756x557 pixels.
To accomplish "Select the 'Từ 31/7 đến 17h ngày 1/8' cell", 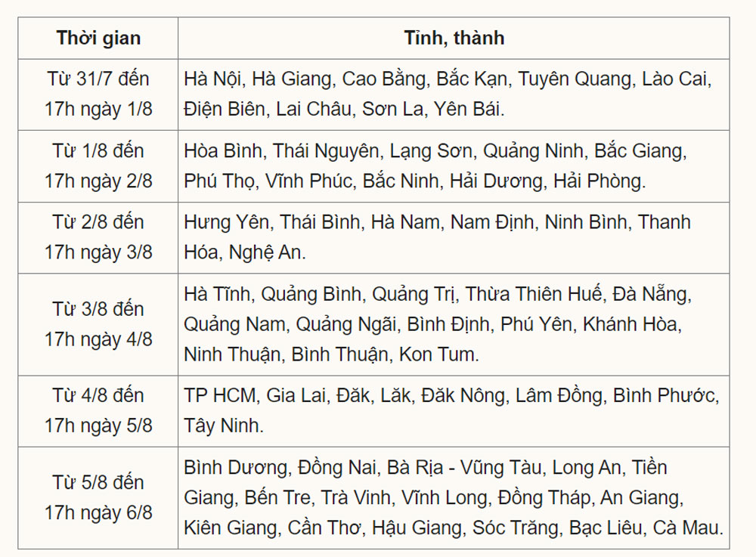I will [x=98, y=94].
